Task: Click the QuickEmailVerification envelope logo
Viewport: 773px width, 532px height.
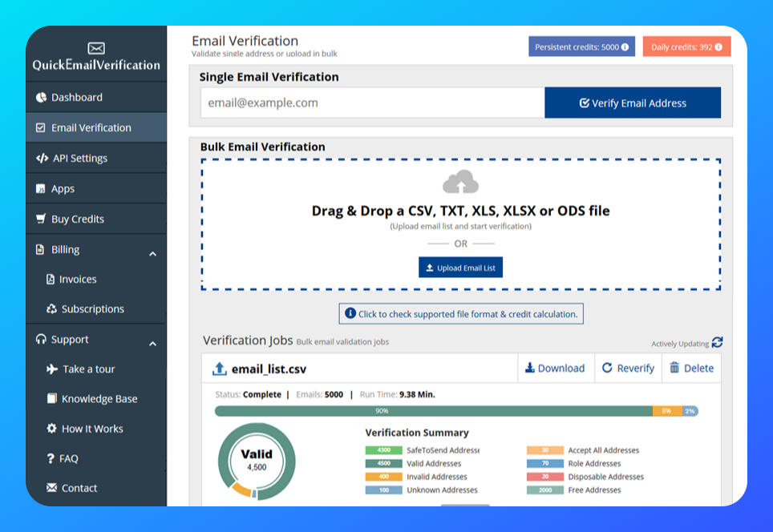Action: click(95, 48)
